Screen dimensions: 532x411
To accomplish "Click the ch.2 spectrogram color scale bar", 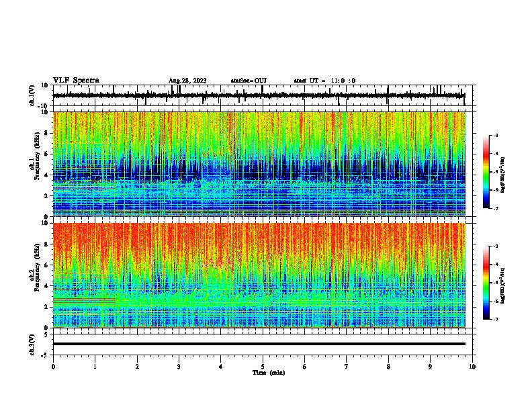I will (x=486, y=283).
